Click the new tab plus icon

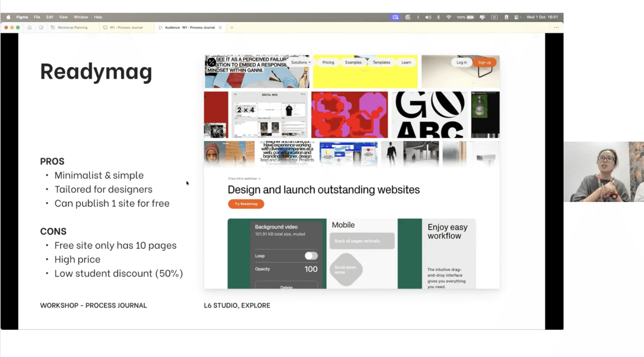tap(232, 27)
